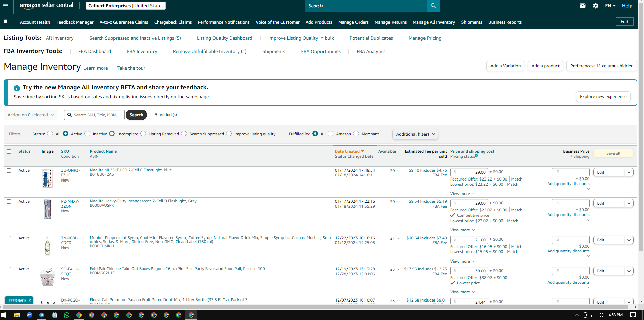
Task: Open the Windows Start menu
Action: coord(4,315)
